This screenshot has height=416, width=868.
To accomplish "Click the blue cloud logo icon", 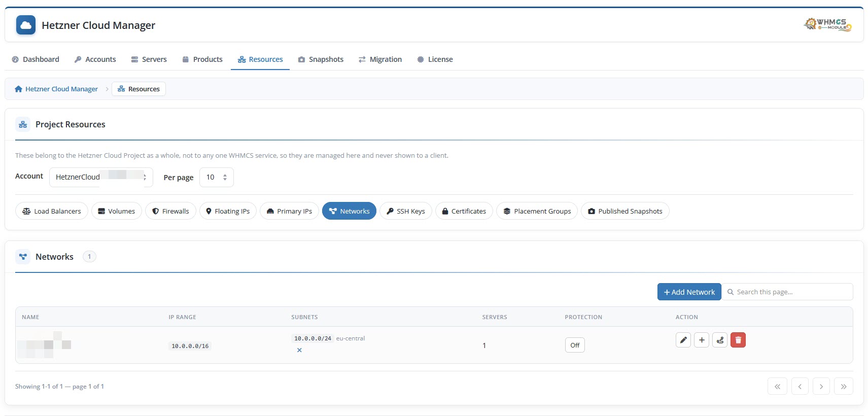I will [x=26, y=25].
